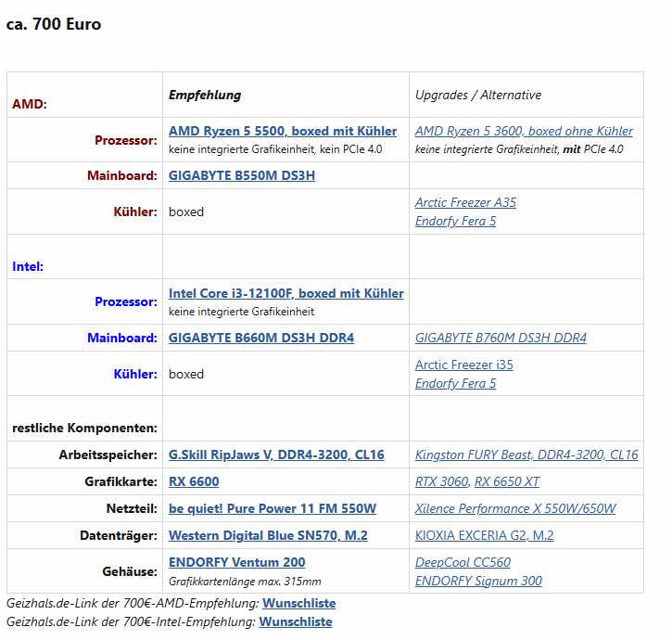Screen dimensions: 672x640
Task: Click the blue 'Prozessor:' label under Intel
Action: point(126,302)
